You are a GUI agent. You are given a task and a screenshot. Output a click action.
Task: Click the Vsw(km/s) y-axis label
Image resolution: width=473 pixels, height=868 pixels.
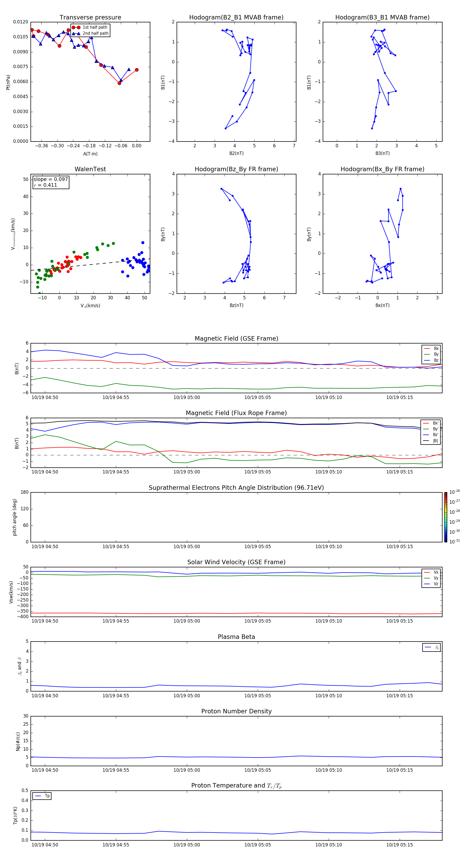coord(11,592)
